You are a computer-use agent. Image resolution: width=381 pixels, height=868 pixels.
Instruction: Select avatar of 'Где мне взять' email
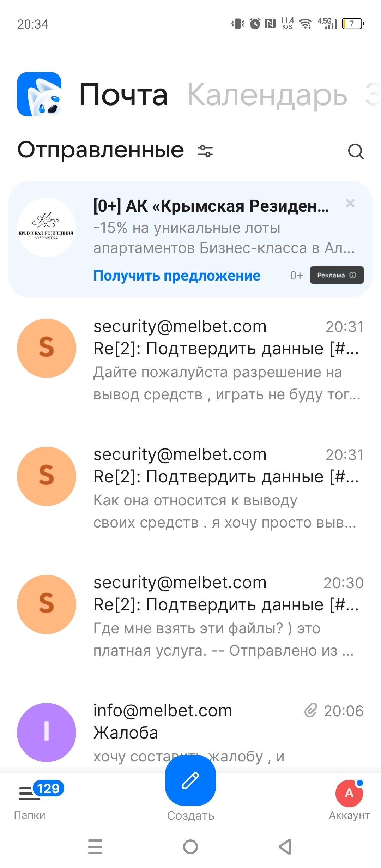tap(47, 604)
